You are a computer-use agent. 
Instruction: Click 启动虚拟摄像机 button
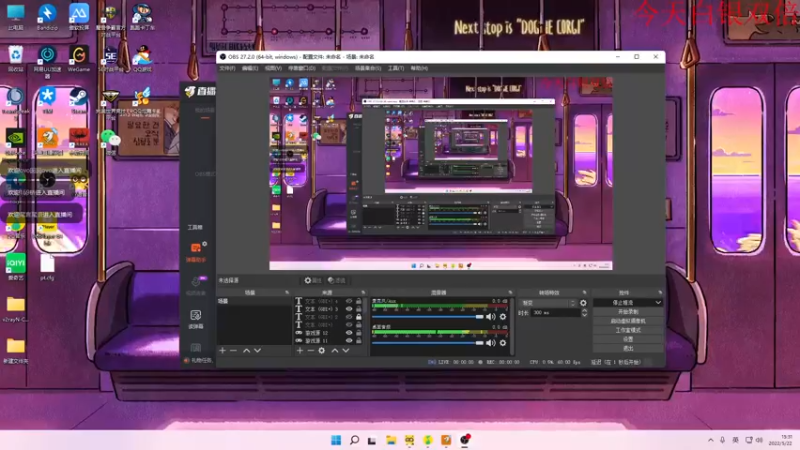click(628, 321)
